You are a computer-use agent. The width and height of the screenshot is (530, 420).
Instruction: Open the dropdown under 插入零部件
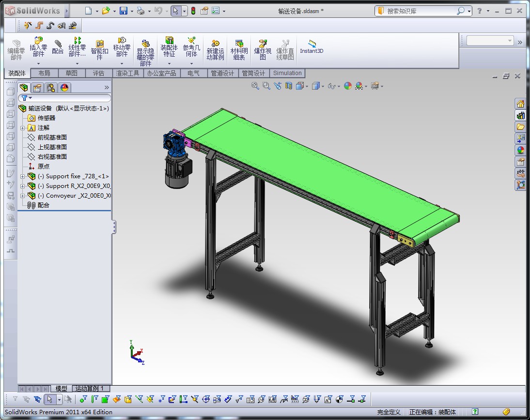[x=39, y=63]
